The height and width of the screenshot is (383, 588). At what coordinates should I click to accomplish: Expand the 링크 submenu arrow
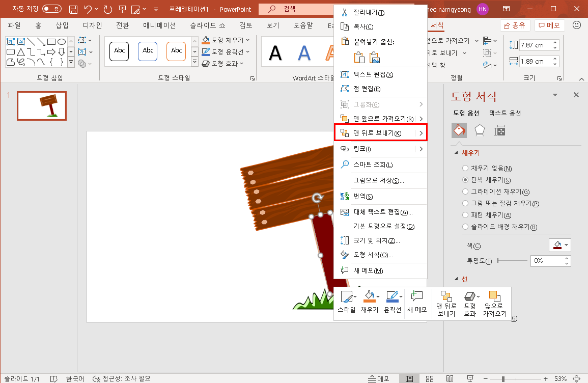click(x=421, y=149)
